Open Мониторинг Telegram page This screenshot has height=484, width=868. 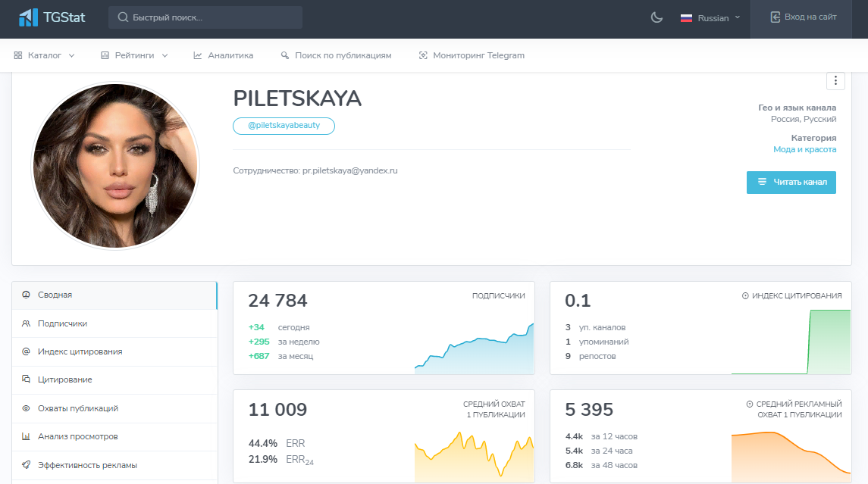pos(472,55)
